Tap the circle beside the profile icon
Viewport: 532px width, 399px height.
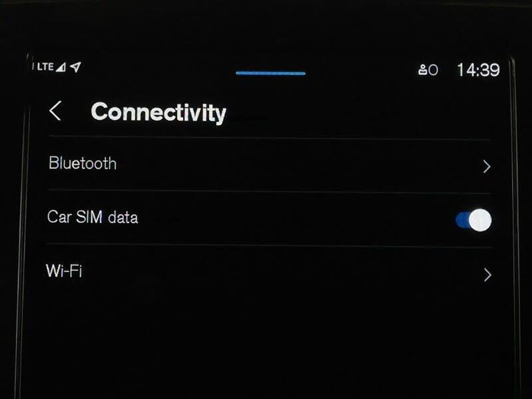pyautogui.click(x=433, y=70)
